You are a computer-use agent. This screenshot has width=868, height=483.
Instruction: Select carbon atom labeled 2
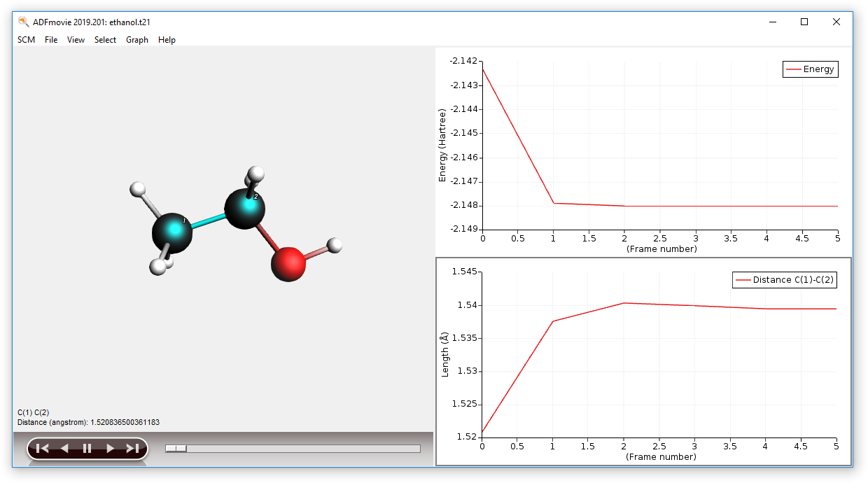(245, 207)
